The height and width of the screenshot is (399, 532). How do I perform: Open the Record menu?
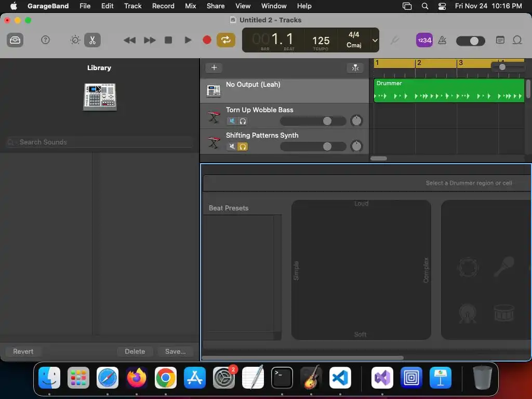point(163,6)
